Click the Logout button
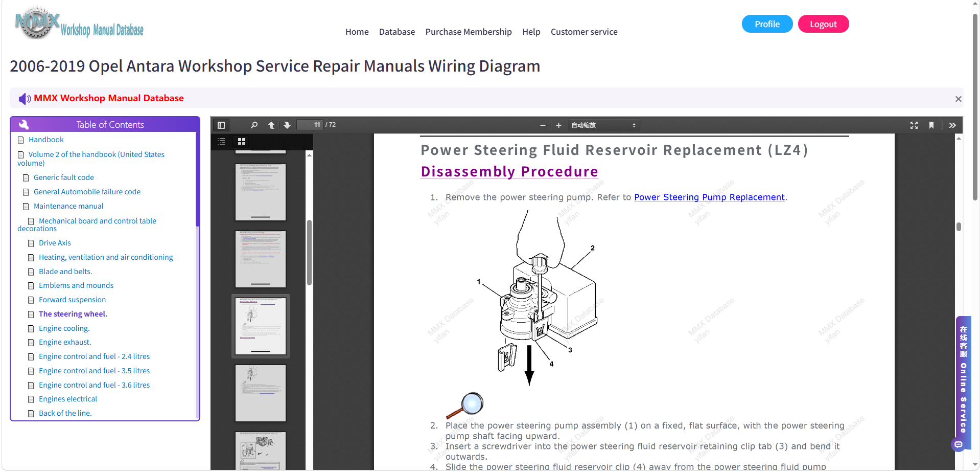Screen dimensions: 980x472 pyautogui.click(x=823, y=24)
